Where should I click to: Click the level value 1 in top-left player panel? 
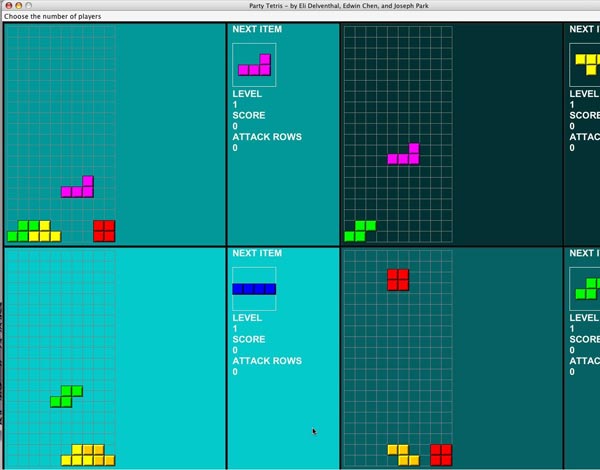(235, 104)
